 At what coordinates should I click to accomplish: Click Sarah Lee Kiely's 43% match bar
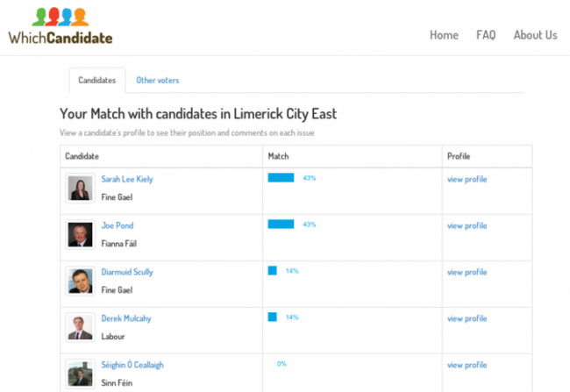pyautogui.click(x=281, y=177)
